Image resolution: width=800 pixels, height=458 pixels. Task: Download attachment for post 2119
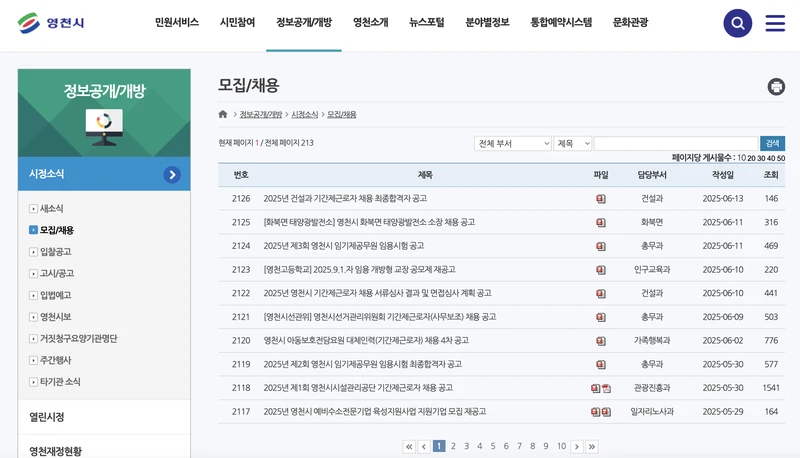click(601, 365)
